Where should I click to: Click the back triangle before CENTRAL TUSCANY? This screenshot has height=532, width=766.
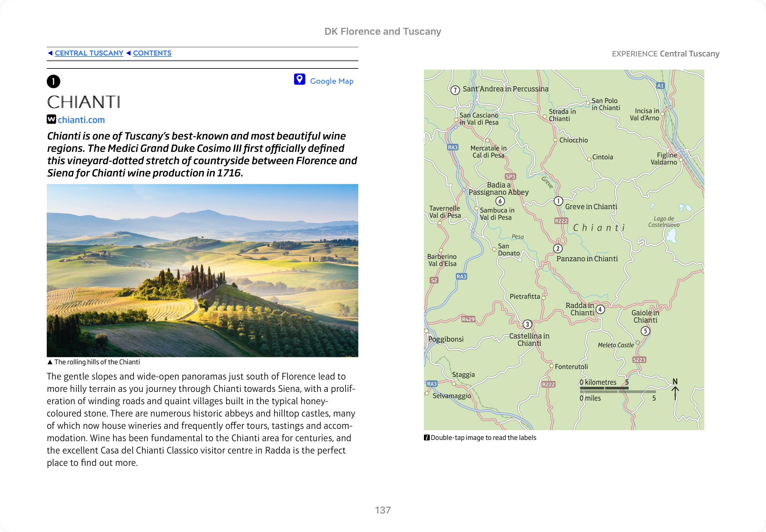pyautogui.click(x=50, y=53)
